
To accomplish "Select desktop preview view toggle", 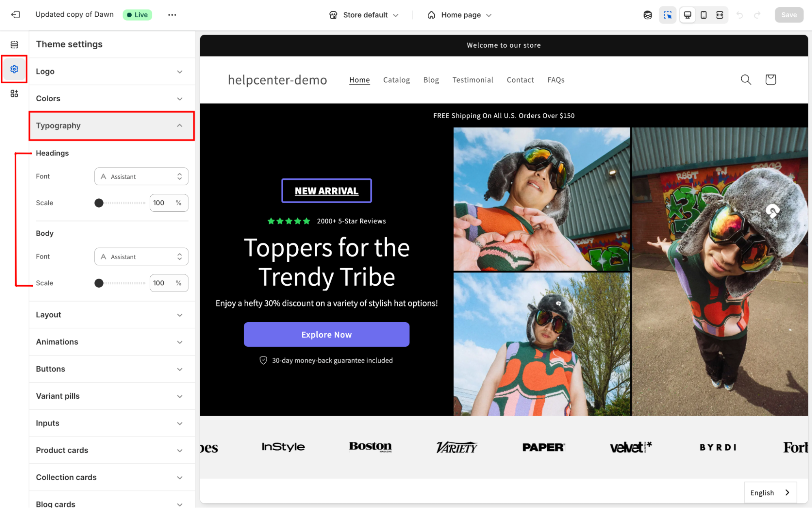I will point(687,15).
